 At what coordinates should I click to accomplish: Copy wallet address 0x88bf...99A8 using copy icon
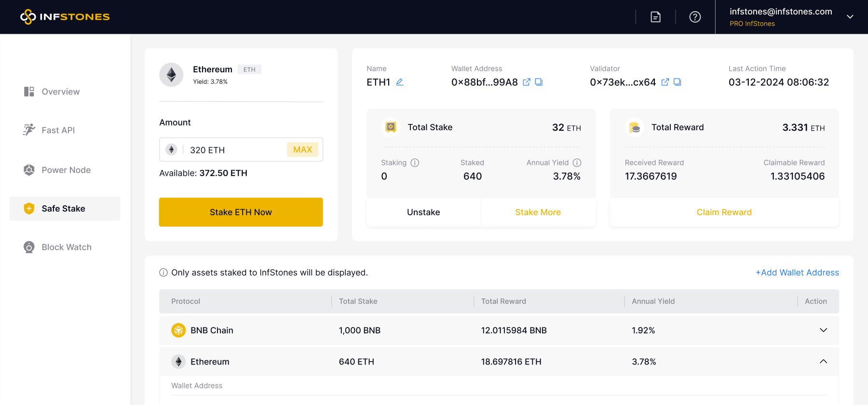click(539, 82)
